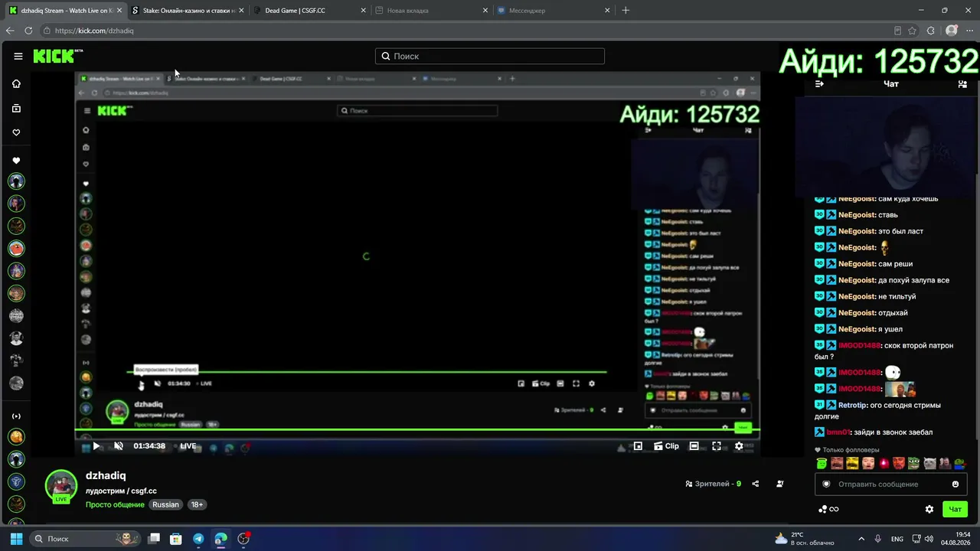Send message with the green Чат button
This screenshot has width=980, height=551.
point(955,509)
